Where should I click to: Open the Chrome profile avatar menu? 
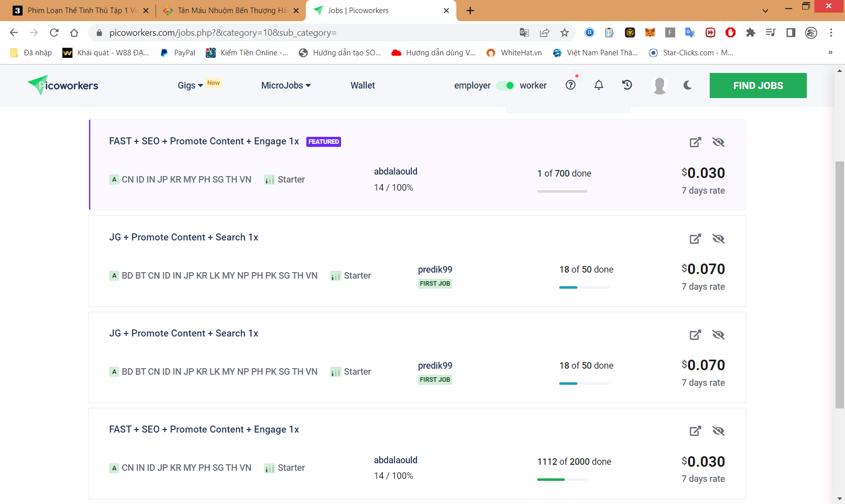click(x=811, y=33)
